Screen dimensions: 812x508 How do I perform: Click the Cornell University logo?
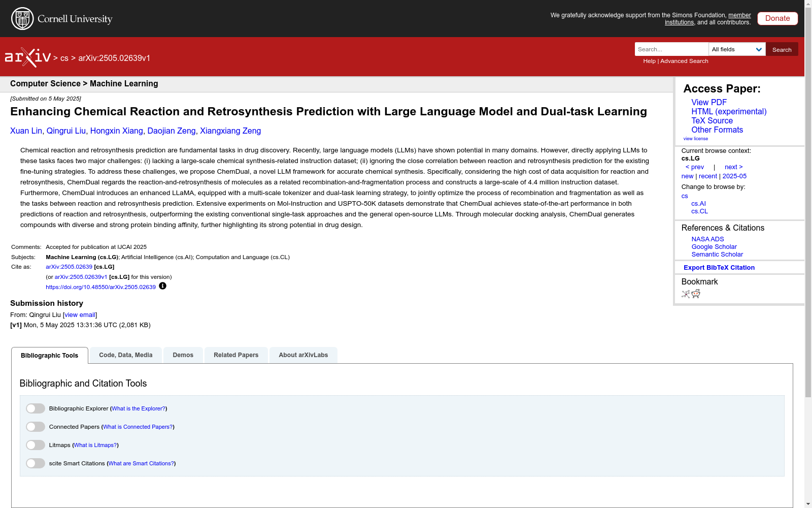pos(62,19)
